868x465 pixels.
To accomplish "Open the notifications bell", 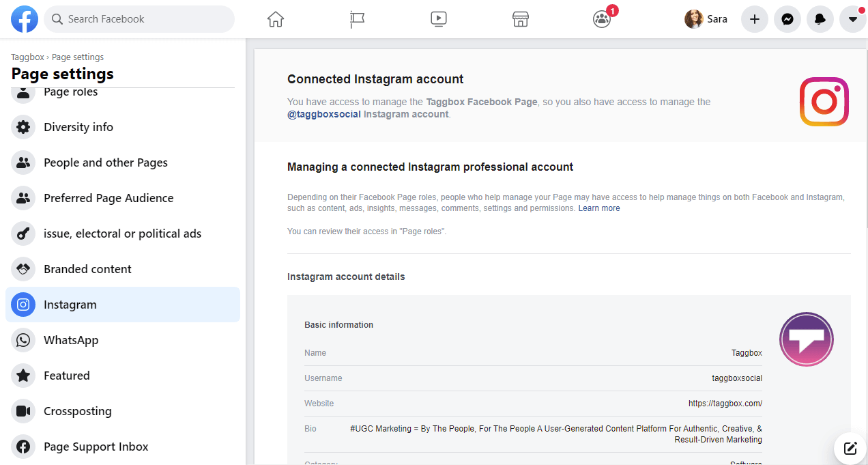I will [x=820, y=19].
